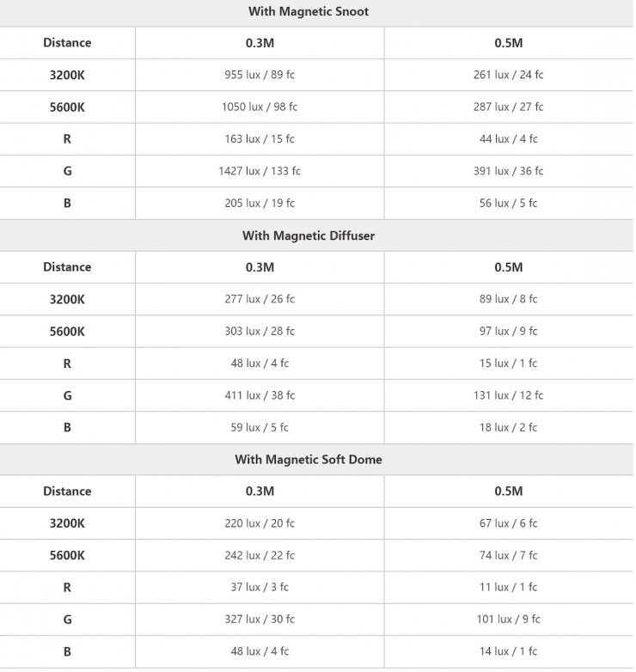
Task: Select the 101 lux / 9 fc cell
Action: point(508,620)
